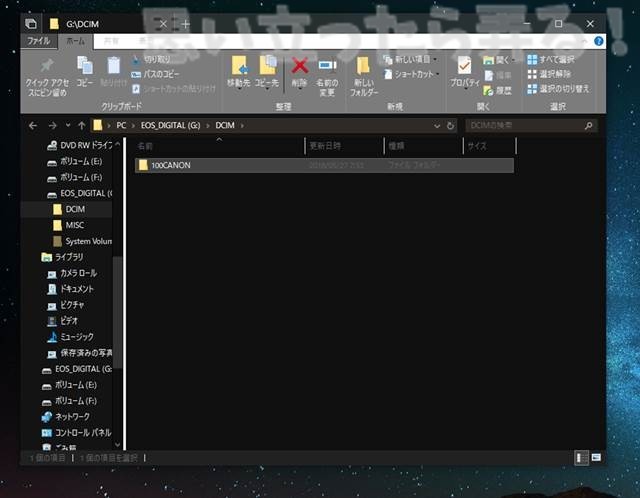Delete the selected item with the red X

coord(300,72)
